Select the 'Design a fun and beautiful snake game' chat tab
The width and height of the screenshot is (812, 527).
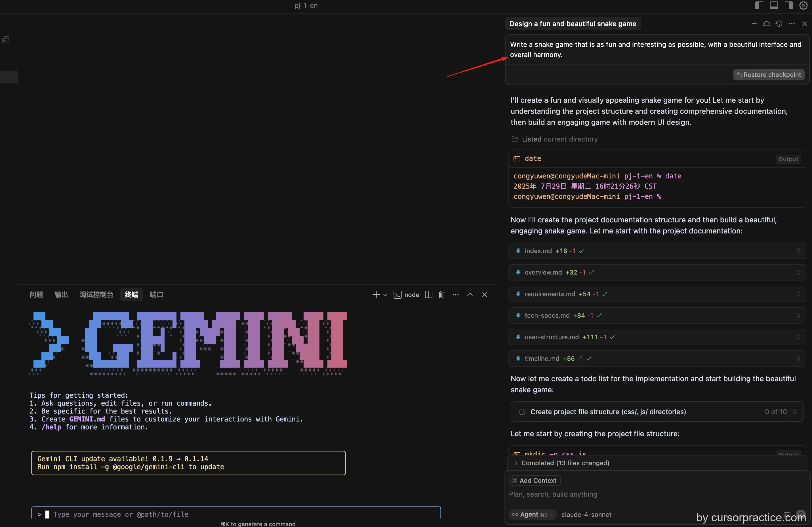(573, 24)
